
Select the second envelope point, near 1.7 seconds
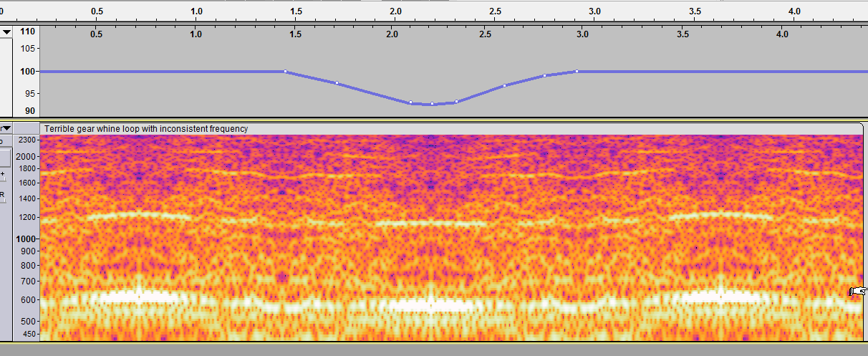[337, 83]
